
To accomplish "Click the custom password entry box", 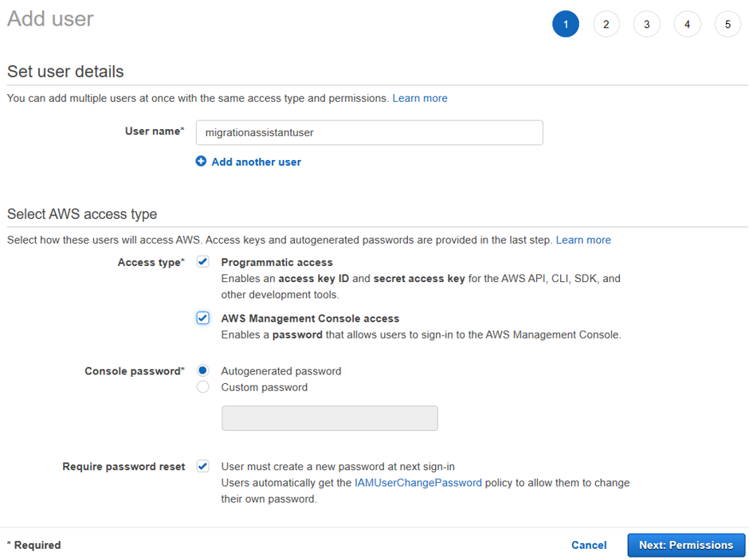I will tap(329, 417).
